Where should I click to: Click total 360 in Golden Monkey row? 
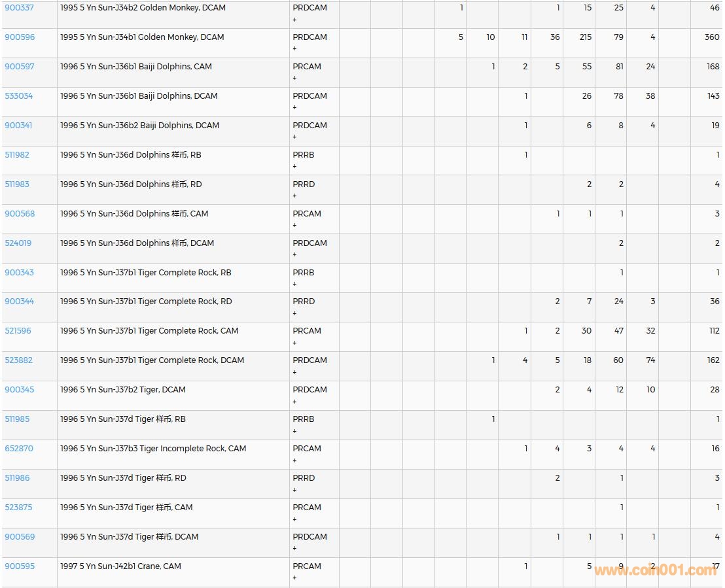point(711,37)
